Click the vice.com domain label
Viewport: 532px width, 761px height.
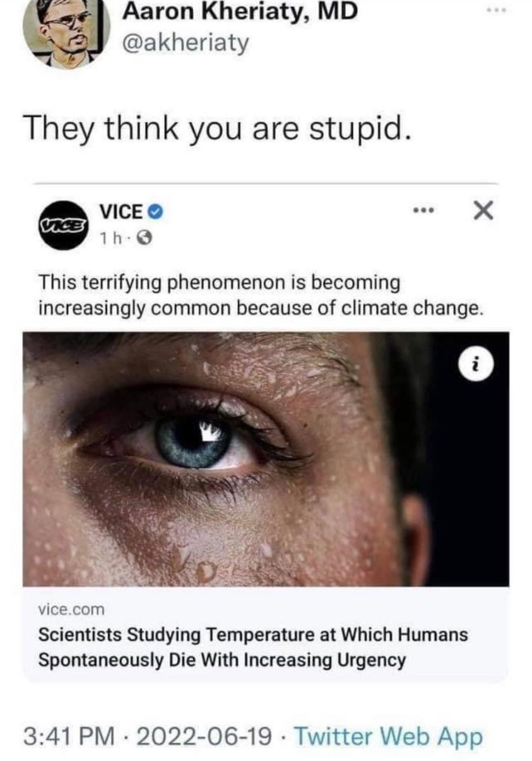71,610
